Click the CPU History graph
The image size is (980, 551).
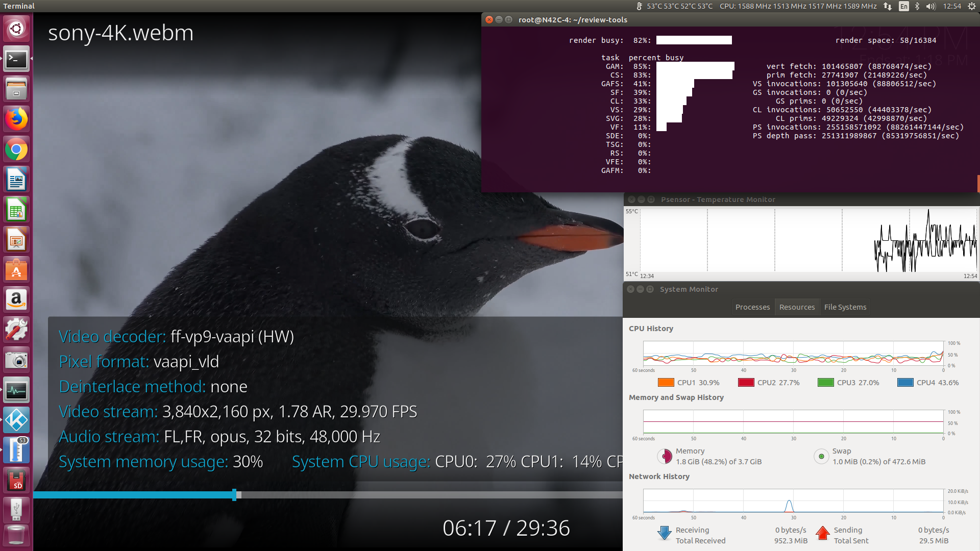click(793, 354)
